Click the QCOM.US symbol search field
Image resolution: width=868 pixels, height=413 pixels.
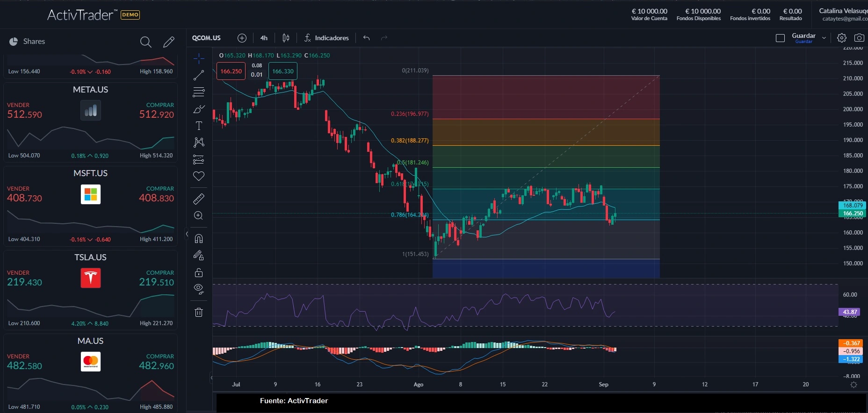click(x=206, y=38)
